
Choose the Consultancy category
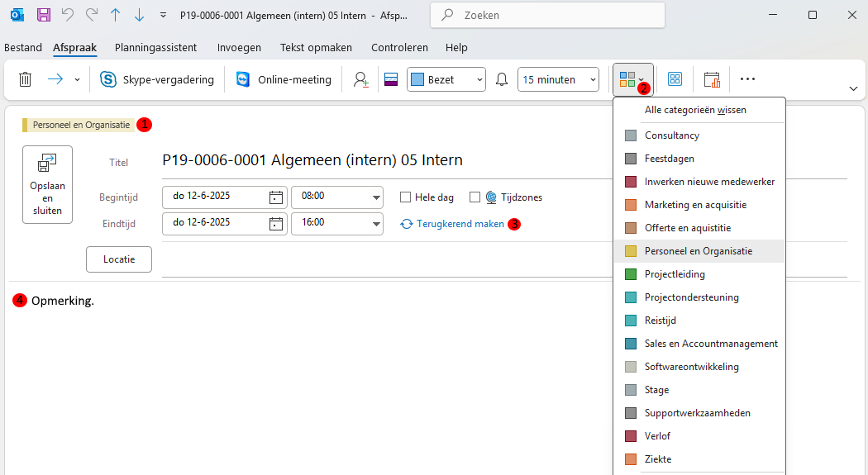[x=699, y=135]
